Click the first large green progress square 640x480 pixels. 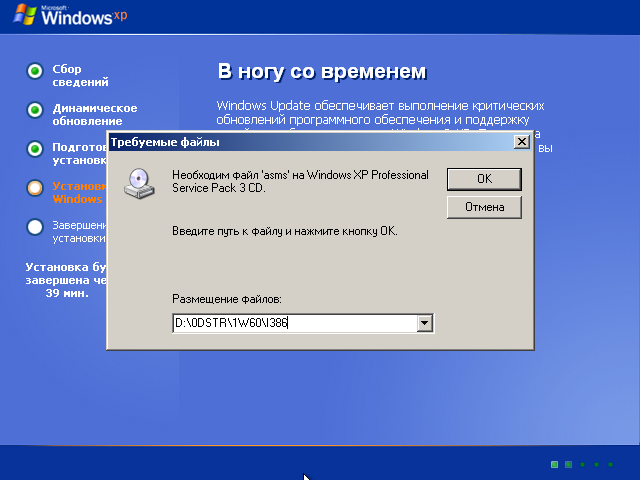[554, 464]
